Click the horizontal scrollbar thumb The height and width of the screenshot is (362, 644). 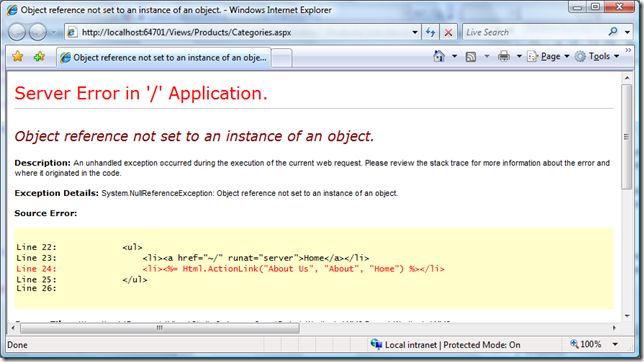[x=160, y=328]
